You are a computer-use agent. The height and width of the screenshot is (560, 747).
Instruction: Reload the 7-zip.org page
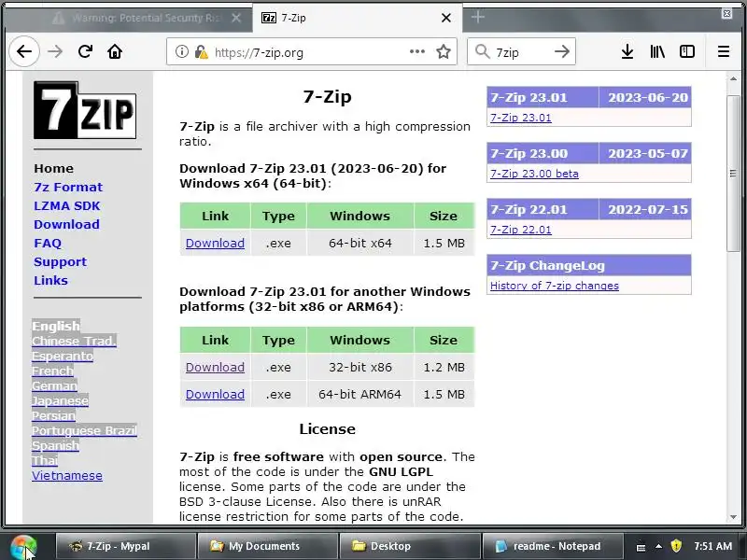pos(85,51)
